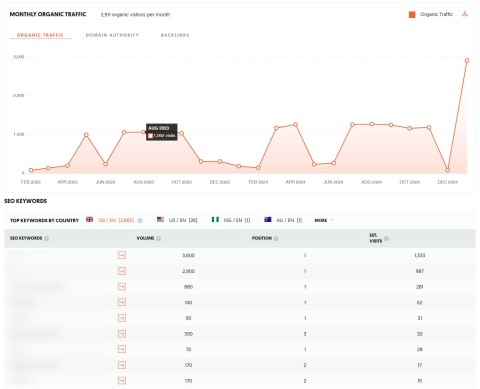Open the Domain Authority tab

pos(112,35)
